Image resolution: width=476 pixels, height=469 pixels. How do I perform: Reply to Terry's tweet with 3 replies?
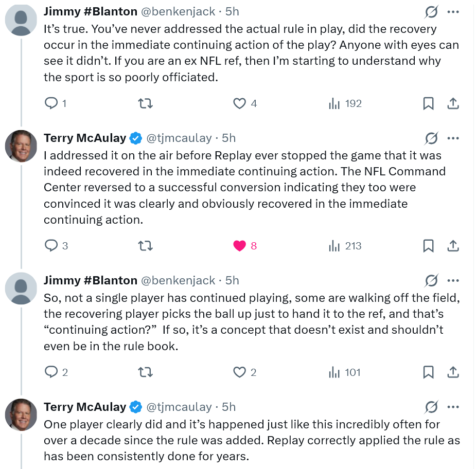coord(51,246)
